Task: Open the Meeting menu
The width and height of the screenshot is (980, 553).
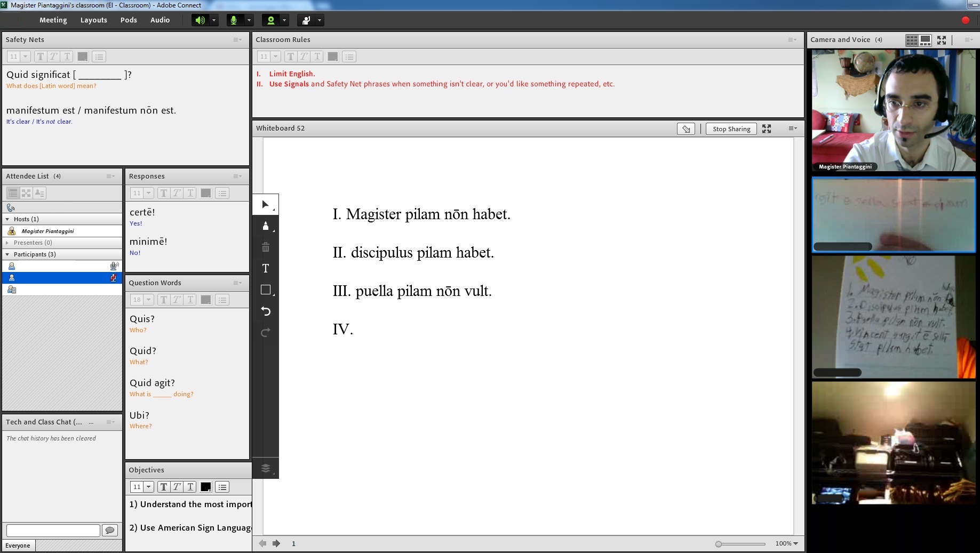Action: click(53, 20)
